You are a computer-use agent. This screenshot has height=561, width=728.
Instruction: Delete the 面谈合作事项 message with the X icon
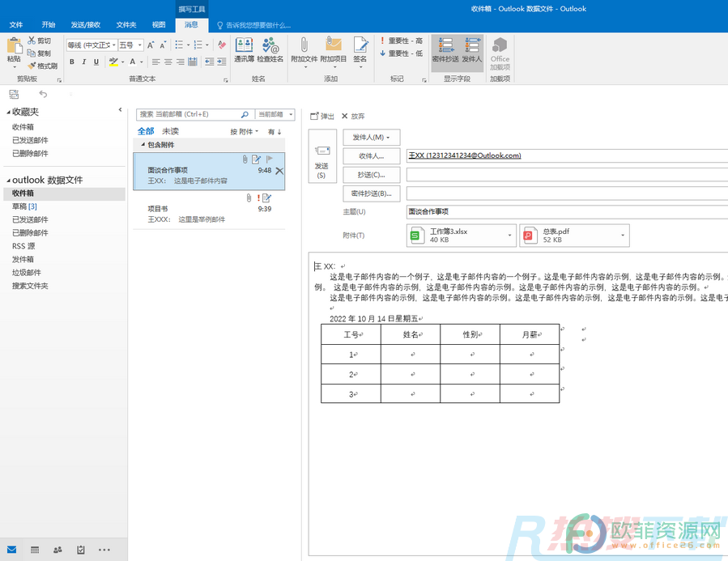279,171
